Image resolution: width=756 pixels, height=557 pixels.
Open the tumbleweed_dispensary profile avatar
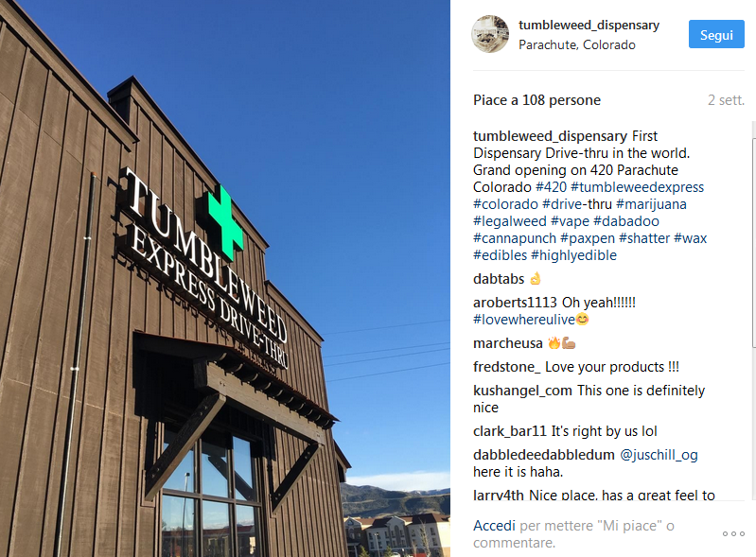pos(490,34)
